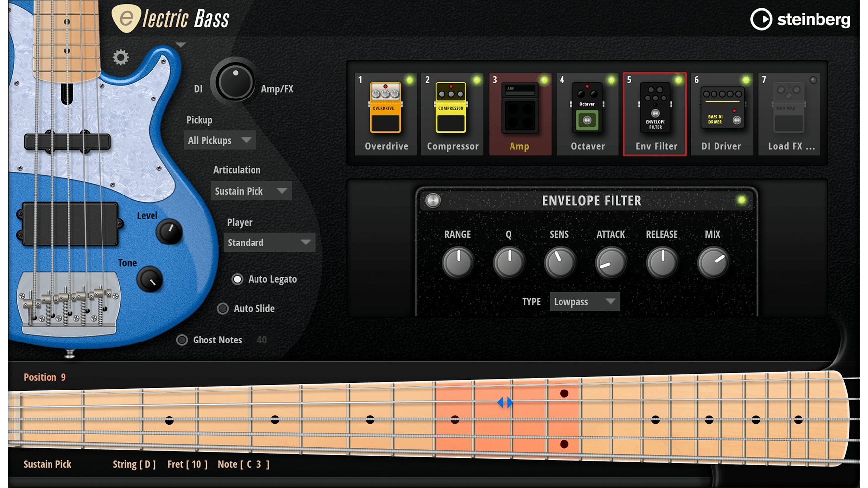Select the DI Driver pedal in slot 6
Screen dimensions: 868x488
[x=721, y=114]
